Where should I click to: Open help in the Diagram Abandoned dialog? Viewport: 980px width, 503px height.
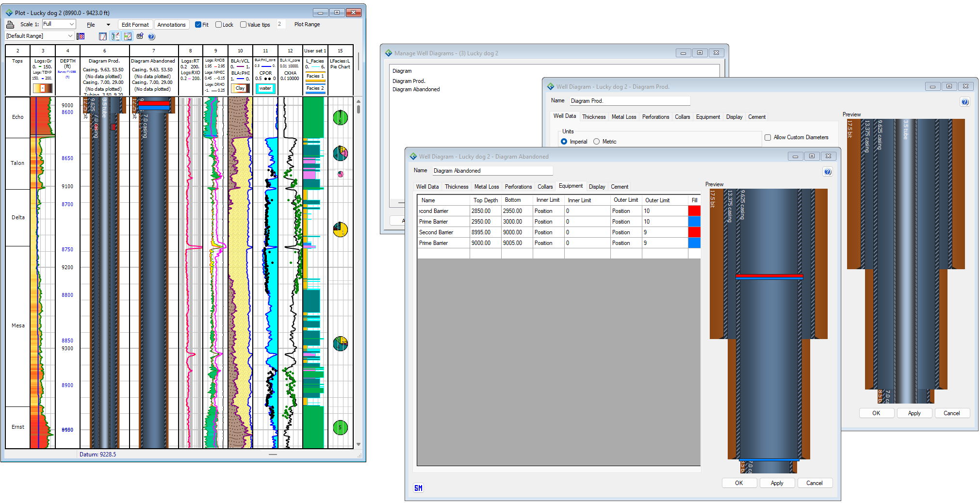tap(828, 172)
